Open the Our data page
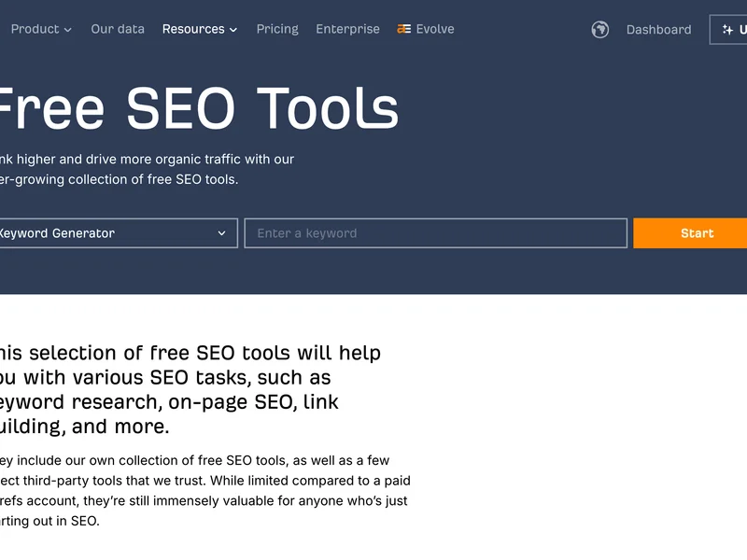Viewport: 747px width, 560px height. pyautogui.click(x=118, y=29)
